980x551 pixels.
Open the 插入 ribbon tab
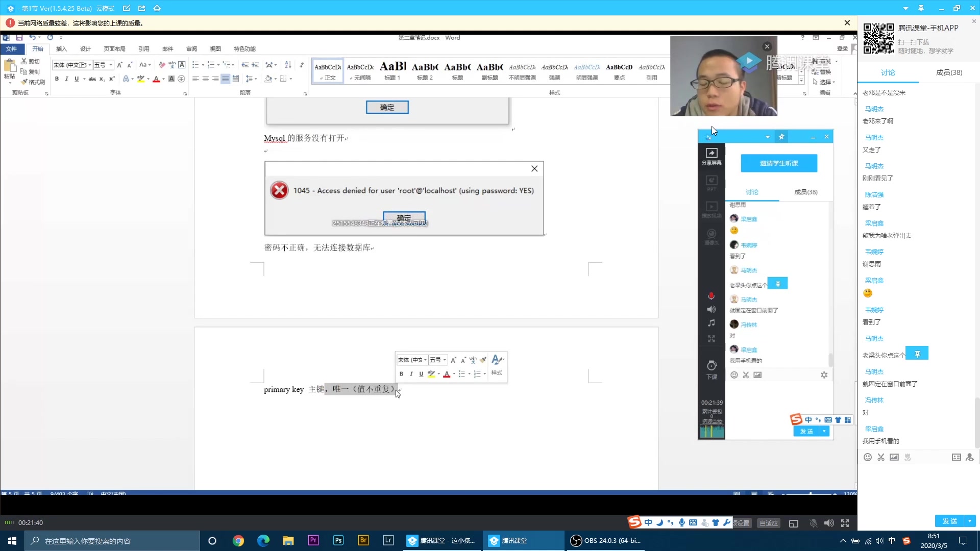tap(61, 49)
